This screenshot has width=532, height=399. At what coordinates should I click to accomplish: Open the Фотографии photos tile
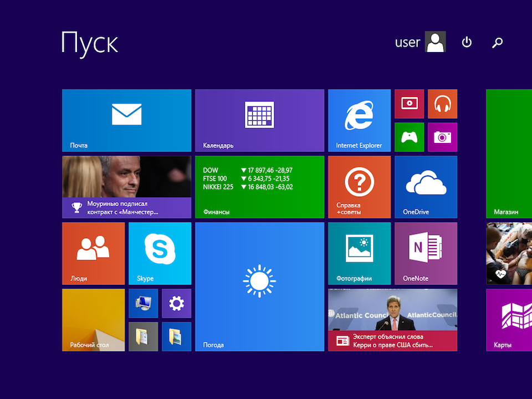pos(359,253)
